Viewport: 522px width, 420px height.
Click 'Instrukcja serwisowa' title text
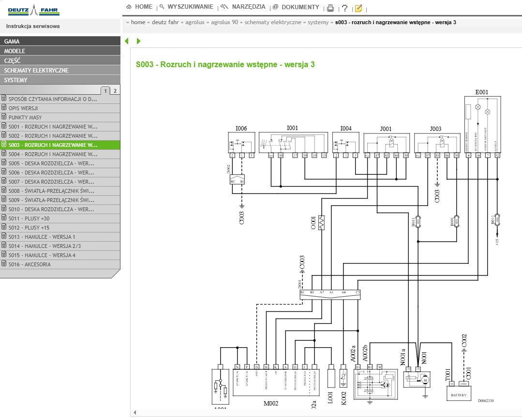click(x=33, y=26)
